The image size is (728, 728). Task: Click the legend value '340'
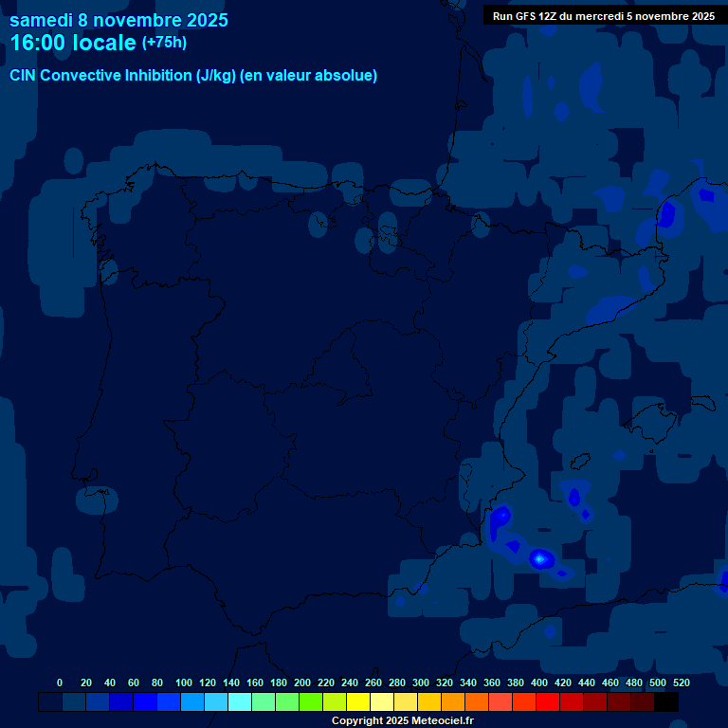tap(468, 682)
